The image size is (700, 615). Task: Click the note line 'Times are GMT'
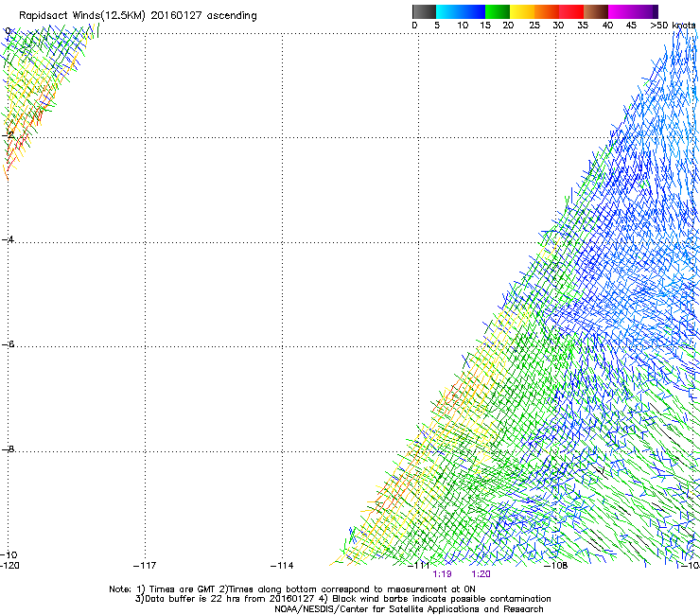(183, 589)
